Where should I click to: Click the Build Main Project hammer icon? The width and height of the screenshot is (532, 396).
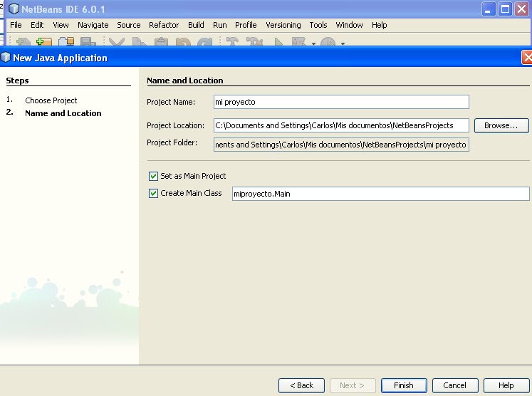[232, 42]
